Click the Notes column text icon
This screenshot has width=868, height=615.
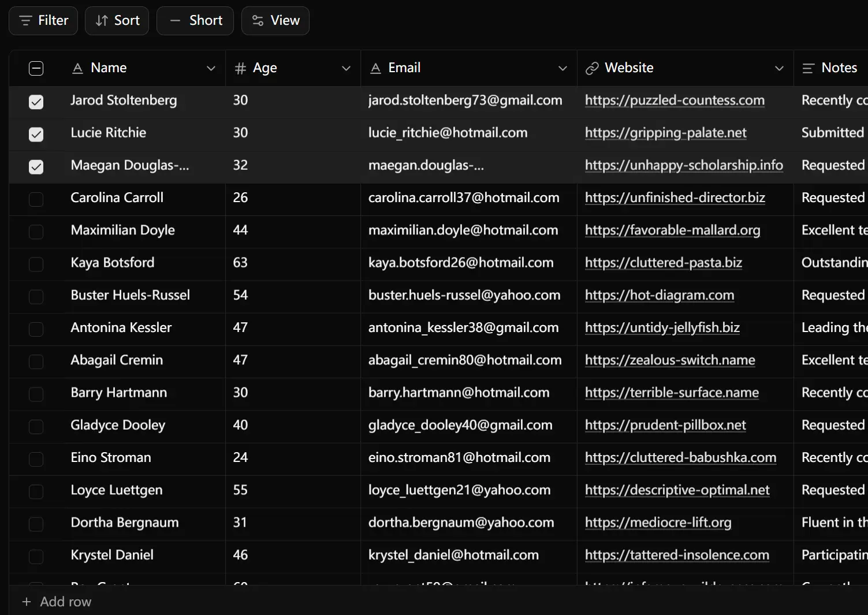pyautogui.click(x=809, y=68)
